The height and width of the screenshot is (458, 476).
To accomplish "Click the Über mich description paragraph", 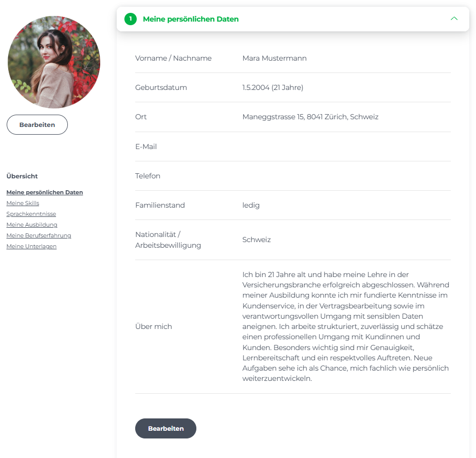I will [345, 326].
